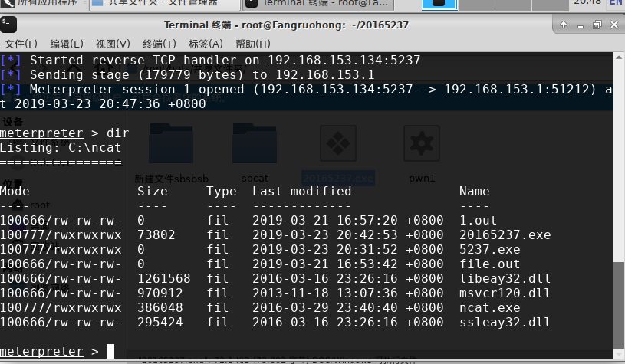The height and width of the screenshot is (364, 625).
Task: Click the Size column header
Action: [153, 191]
